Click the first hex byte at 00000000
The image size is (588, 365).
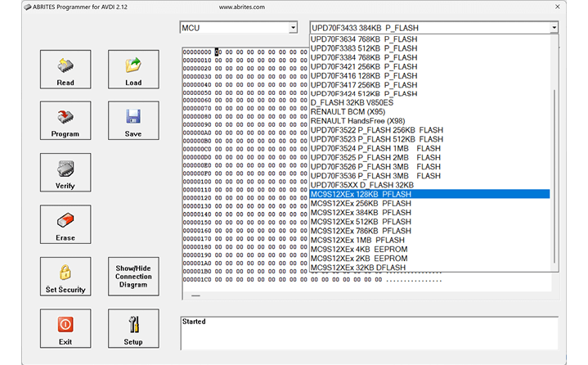pos(218,52)
